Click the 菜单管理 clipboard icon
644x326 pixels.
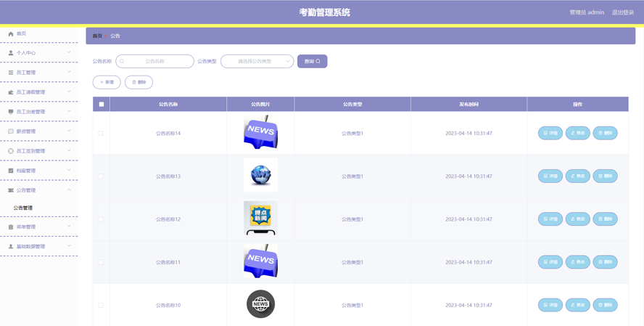11,227
